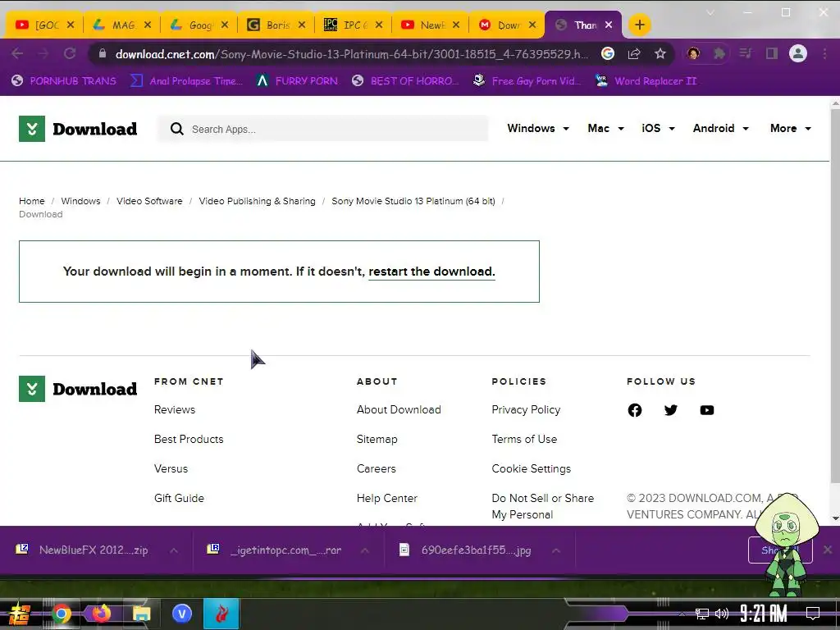The image size is (840, 630).
Task: Open the Facebook icon under Follow Us
Action: pyautogui.click(x=635, y=410)
